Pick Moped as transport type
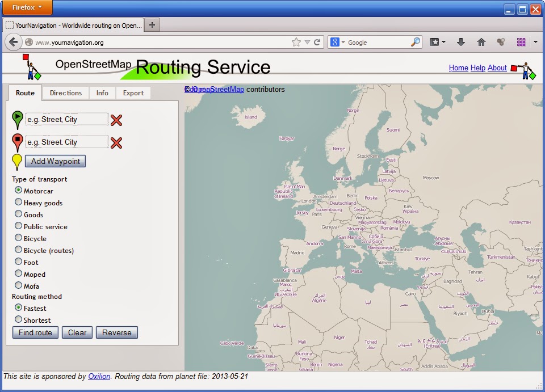This screenshot has width=545, height=392. point(18,273)
